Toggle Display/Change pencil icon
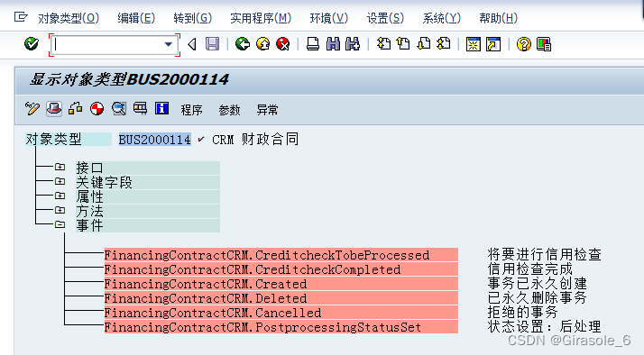 [x=32, y=109]
